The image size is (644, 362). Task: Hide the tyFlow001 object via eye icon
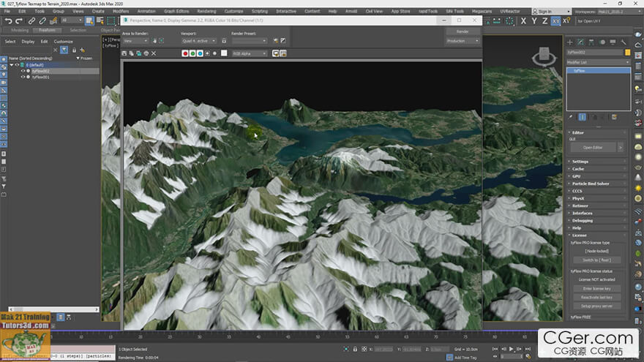pos(23,77)
